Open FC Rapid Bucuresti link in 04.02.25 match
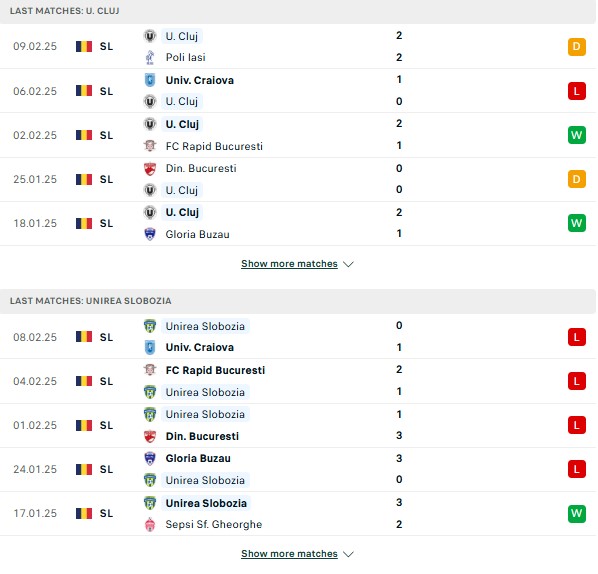Viewport: 598px width, 574px height. coord(215,370)
